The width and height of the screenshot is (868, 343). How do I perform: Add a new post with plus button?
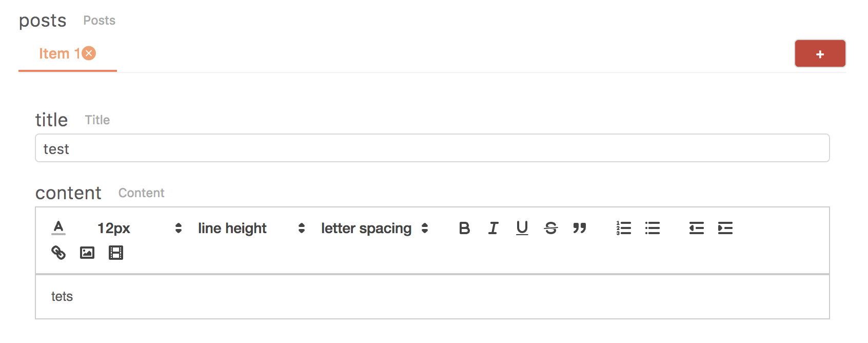[x=820, y=53]
